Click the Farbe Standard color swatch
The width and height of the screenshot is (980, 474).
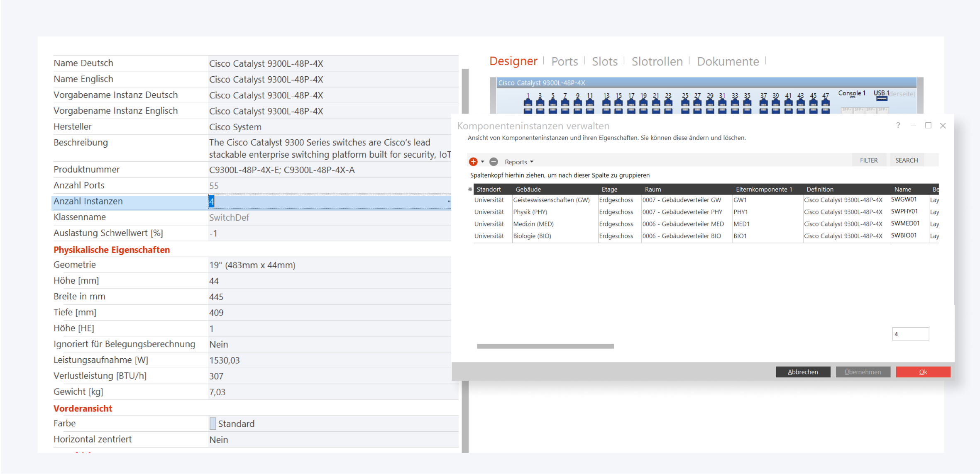(x=213, y=423)
